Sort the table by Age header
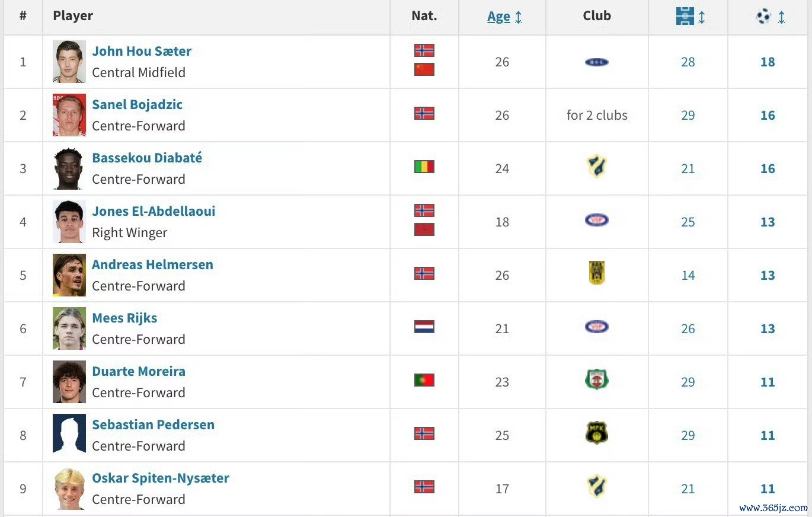Viewport: 812px width, 517px height. point(498,17)
